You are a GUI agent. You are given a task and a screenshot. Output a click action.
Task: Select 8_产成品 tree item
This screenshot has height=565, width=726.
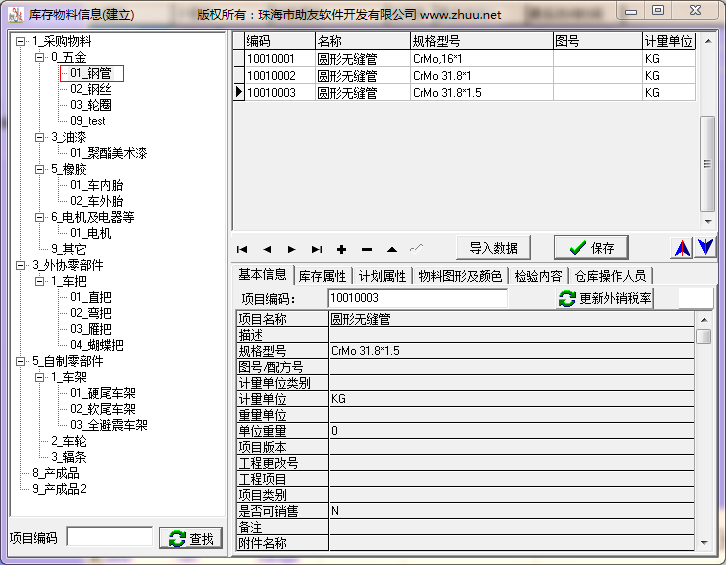(56, 473)
